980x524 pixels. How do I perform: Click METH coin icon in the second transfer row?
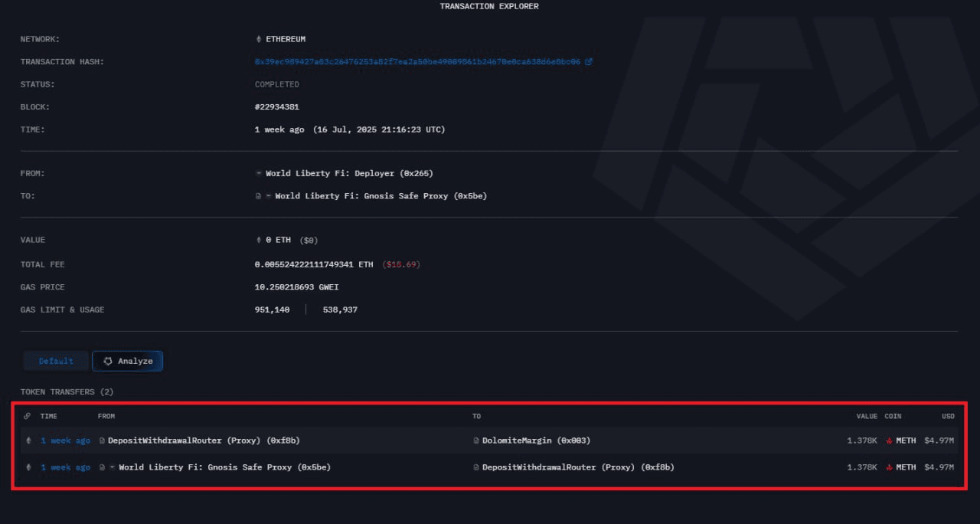(x=890, y=467)
